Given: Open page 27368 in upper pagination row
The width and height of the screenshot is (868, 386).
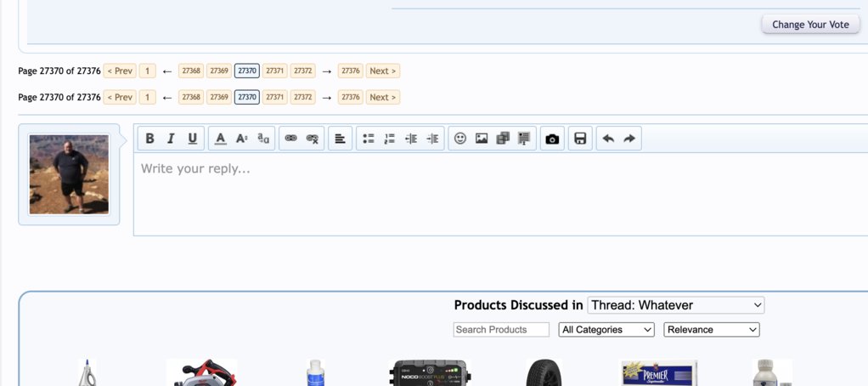Looking at the screenshot, I should pos(191,71).
